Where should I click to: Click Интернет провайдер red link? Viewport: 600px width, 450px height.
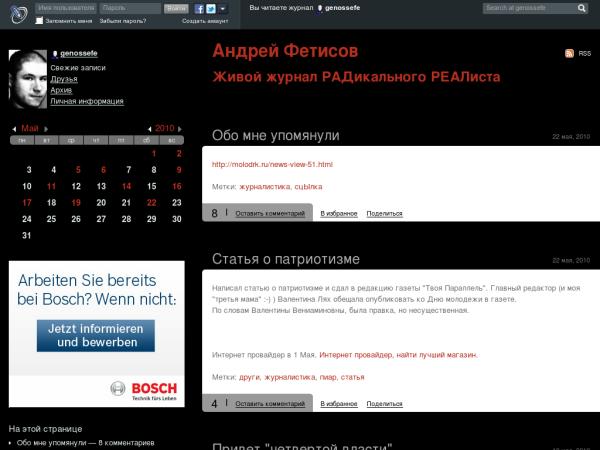coord(398,355)
